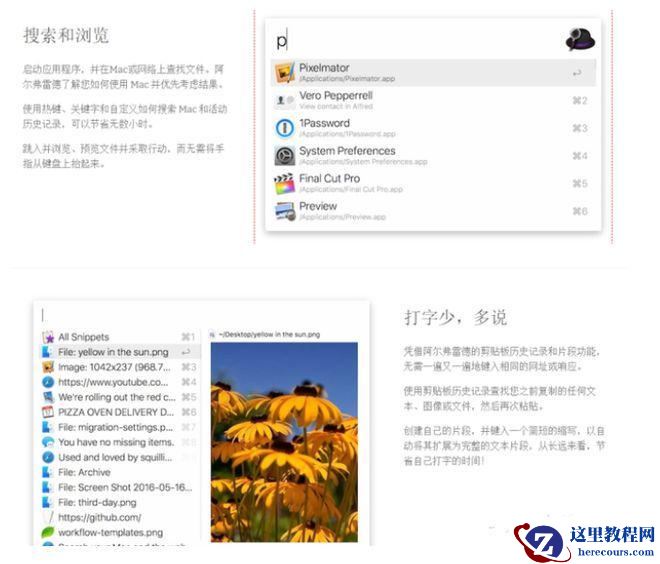660x564 pixels.
Task: Select Used and loved by squilli... entry
Action: click(x=120, y=457)
